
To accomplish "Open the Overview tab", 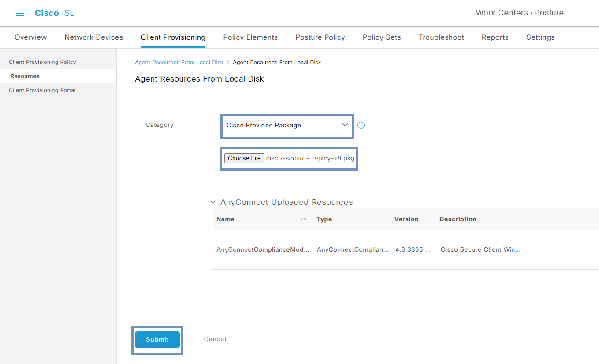I will coord(31,37).
